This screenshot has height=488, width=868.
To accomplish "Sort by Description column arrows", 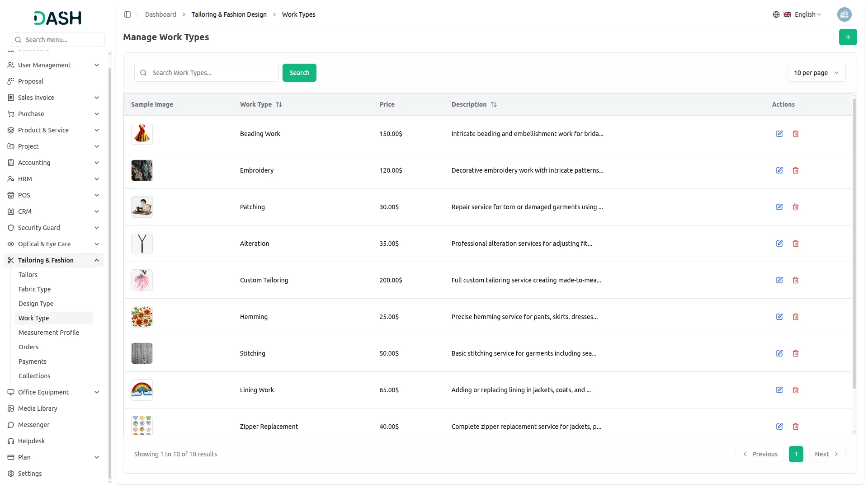I will coord(494,104).
